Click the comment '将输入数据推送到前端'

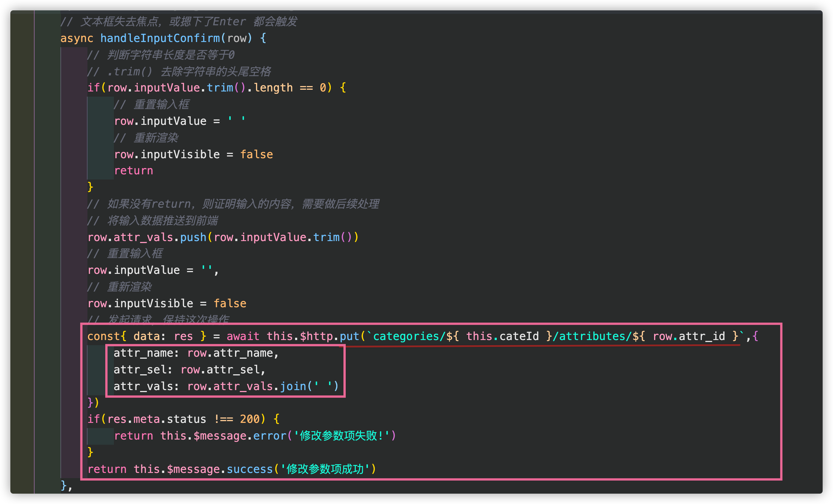(x=152, y=220)
